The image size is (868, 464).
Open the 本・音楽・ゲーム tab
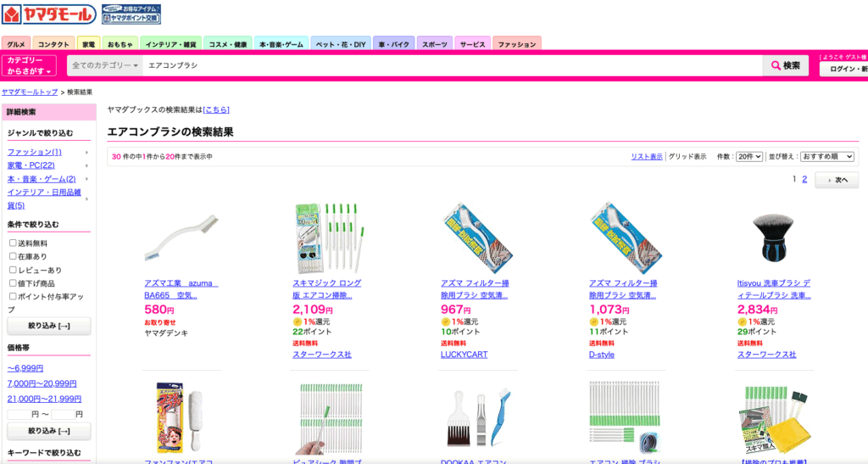coord(281,44)
